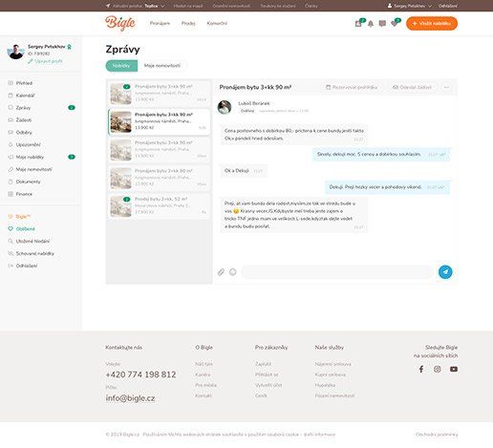
Task: Switch to Moje nemovitosti tab
Action: pyautogui.click(x=162, y=66)
